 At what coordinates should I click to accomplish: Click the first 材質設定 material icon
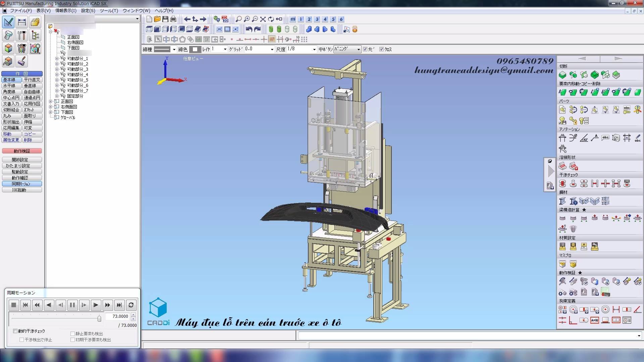562,246
